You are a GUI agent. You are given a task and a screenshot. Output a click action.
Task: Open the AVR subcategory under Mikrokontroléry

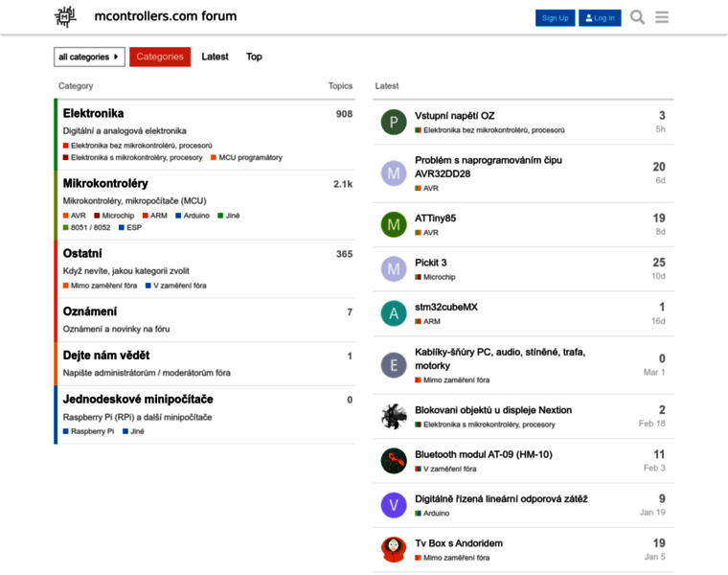[x=75, y=216]
